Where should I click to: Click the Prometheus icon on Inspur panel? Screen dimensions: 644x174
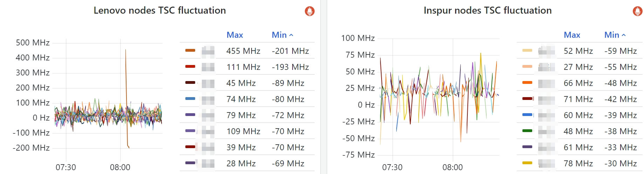[637, 11]
